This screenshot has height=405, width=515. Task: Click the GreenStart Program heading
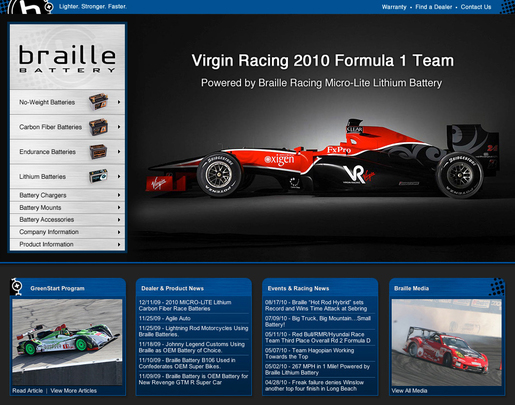[57, 288]
